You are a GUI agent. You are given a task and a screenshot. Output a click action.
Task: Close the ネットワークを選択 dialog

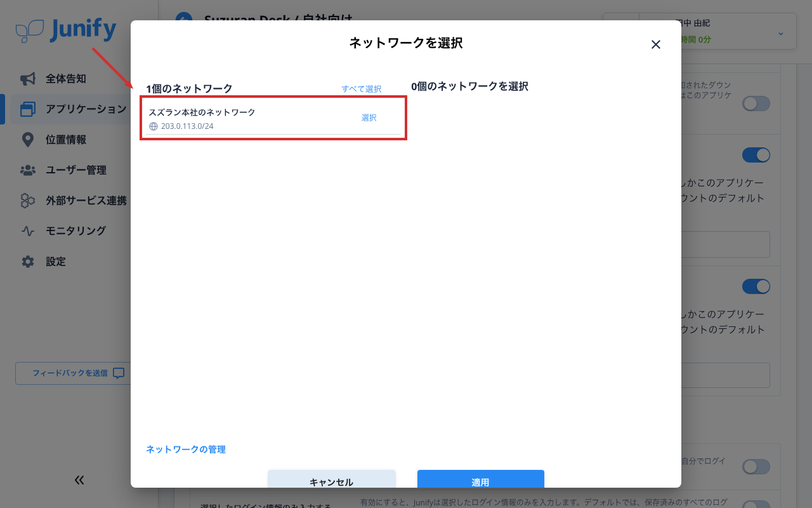click(656, 44)
